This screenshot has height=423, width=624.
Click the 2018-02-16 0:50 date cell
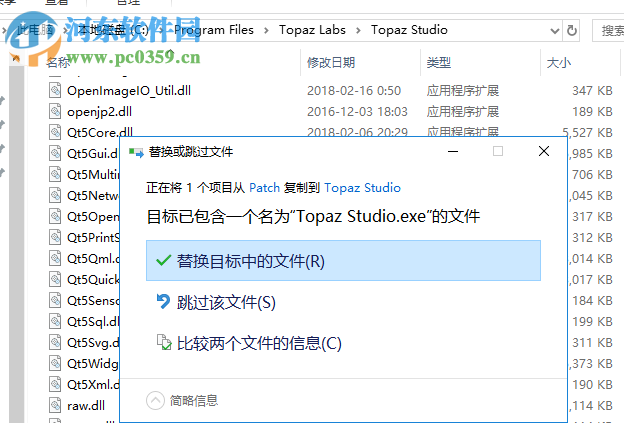click(354, 91)
